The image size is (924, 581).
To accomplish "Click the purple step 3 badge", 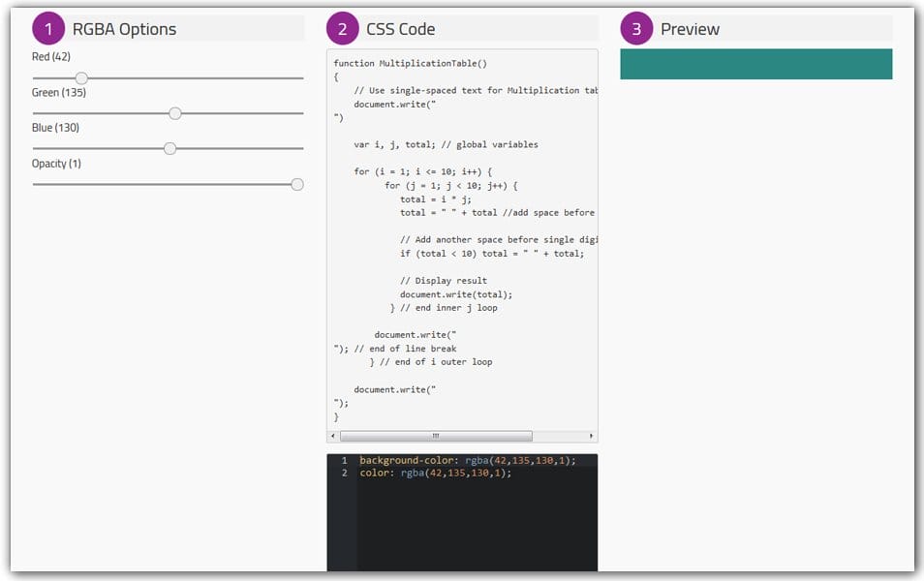I will 636,29.
